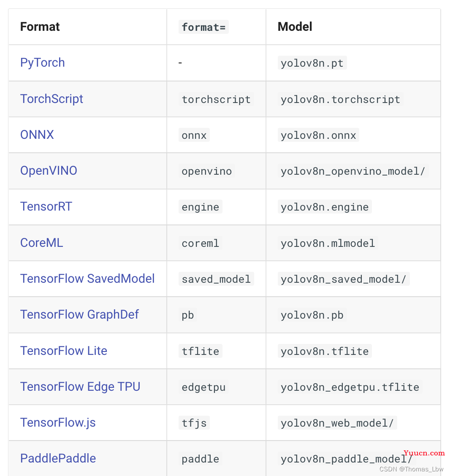Click the yolov8n_openvino_model/ code text
450x476 pixels.
[x=353, y=171]
